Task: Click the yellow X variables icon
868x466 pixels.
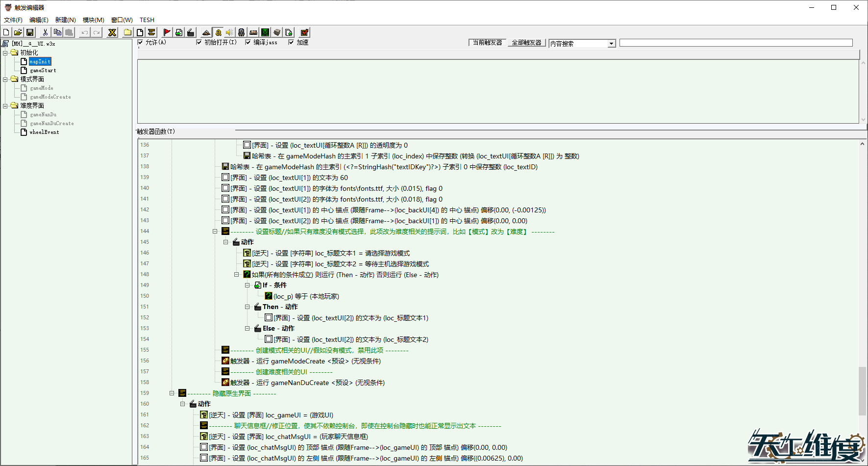Action: [112, 32]
